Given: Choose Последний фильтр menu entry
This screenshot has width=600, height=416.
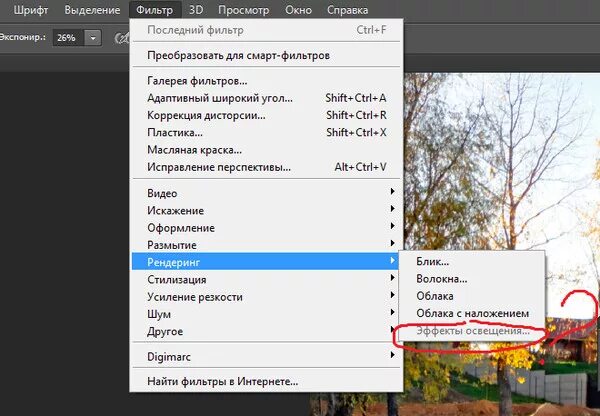Looking at the screenshot, I should tap(266, 30).
